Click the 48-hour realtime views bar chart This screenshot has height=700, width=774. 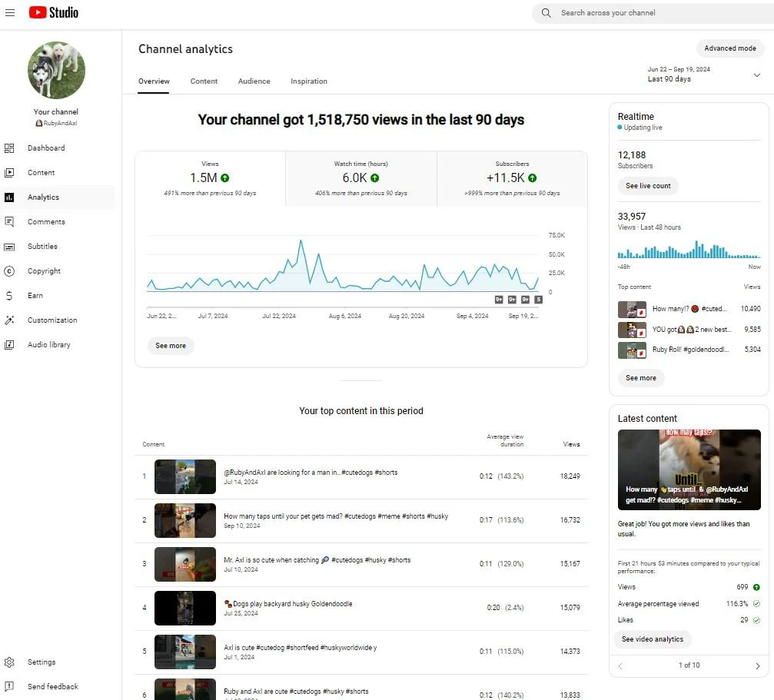tap(689, 249)
